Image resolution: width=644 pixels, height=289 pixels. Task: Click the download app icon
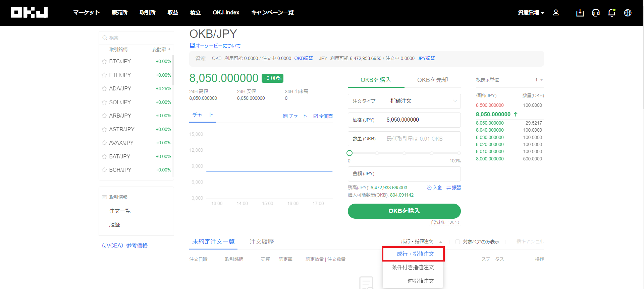(x=580, y=13)
